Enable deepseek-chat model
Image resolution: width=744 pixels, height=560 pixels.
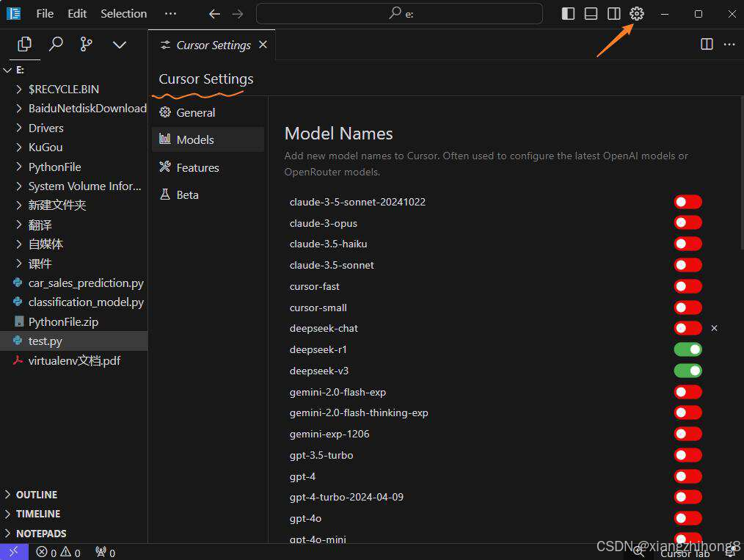688,328
